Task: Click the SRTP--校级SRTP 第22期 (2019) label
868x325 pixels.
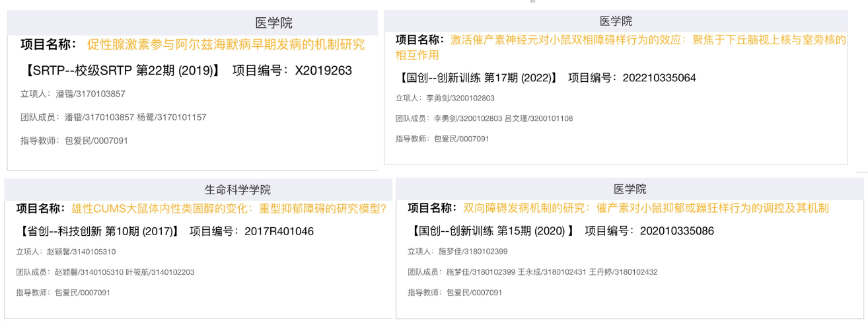Action: click(x=123, y=71)
